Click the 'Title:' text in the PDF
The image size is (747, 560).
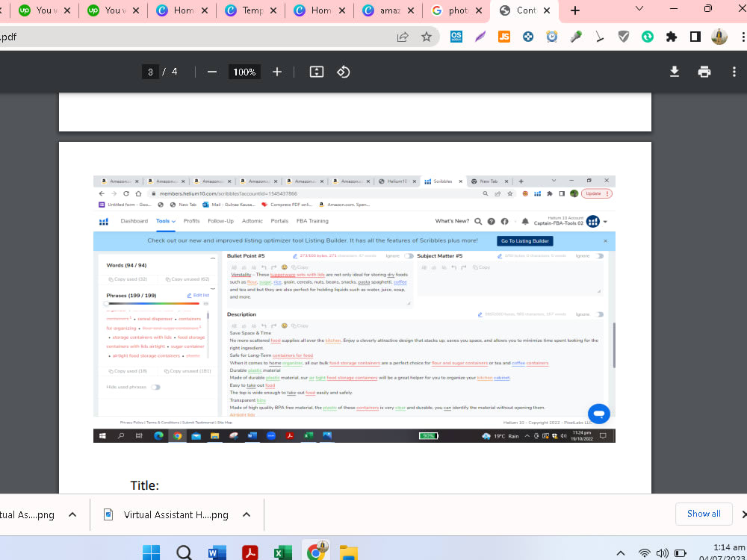(x=144, y=485)
